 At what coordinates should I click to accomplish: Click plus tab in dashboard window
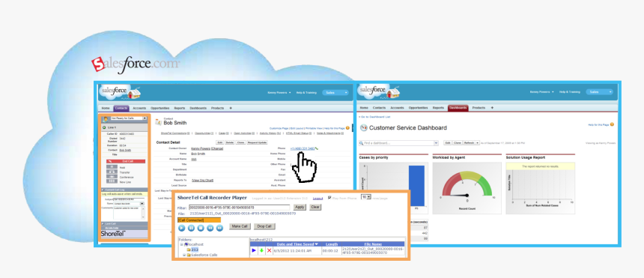(x=492, y=108)
